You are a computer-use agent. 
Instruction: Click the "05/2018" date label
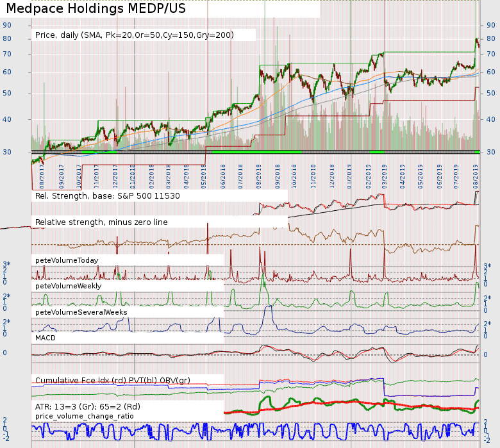(x=203, y=176)
